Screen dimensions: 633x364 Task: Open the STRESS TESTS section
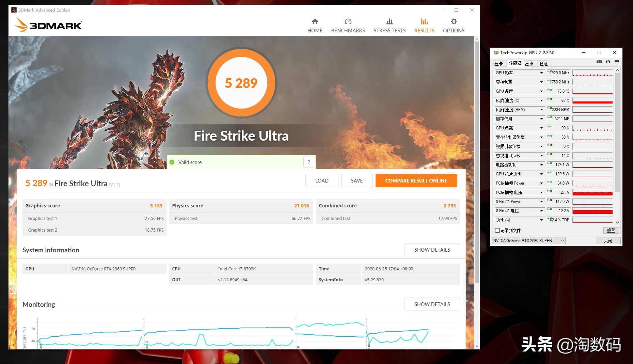click(390, 26)
